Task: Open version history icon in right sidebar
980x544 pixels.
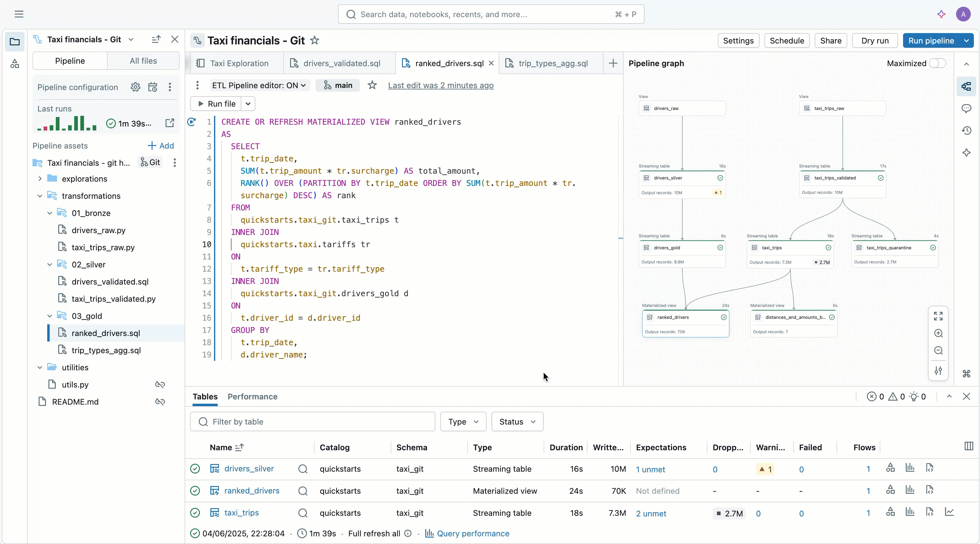Action: tap(966, 131)
